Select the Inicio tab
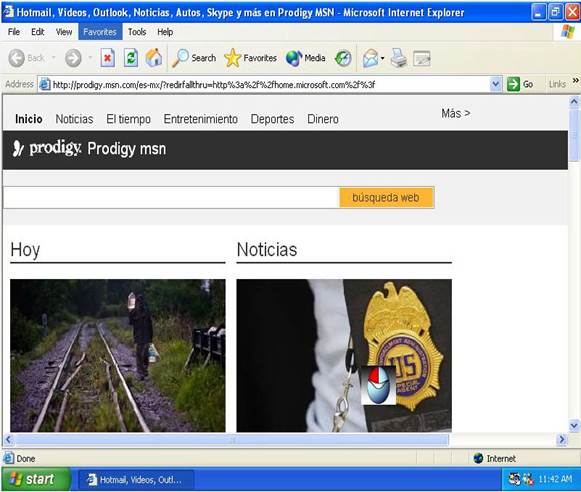581x492 pixels. (29, 119)
